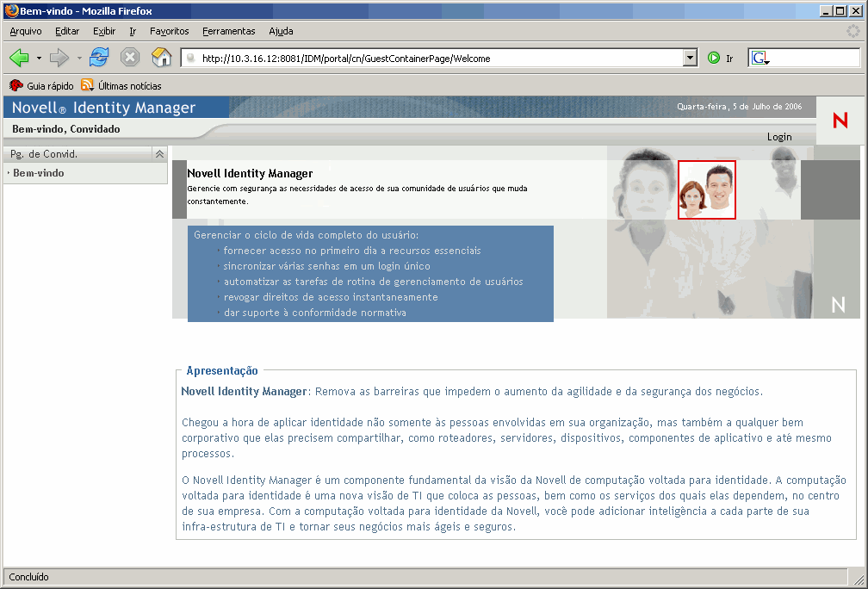Image resolution: width=868 pixels, height=589 pixels.
Task: Click inside the address URL field
Action: 431,59
